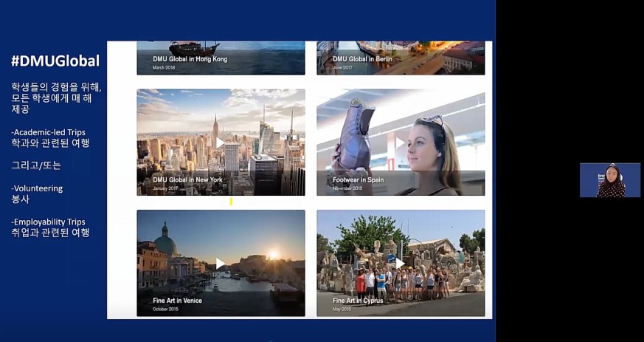Click the presenter webcam thumbnail
The width and height of the screenshot is (644, 342).
(610, 180)
